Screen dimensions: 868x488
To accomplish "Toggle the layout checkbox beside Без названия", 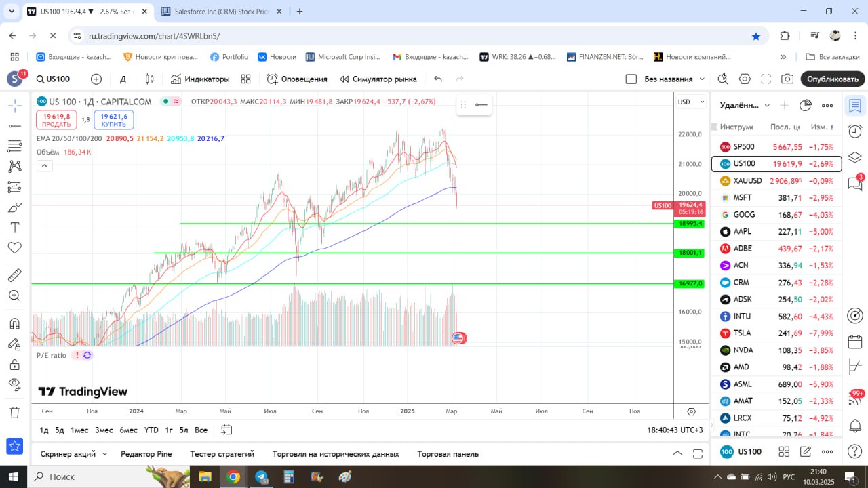I will [631, 79].
